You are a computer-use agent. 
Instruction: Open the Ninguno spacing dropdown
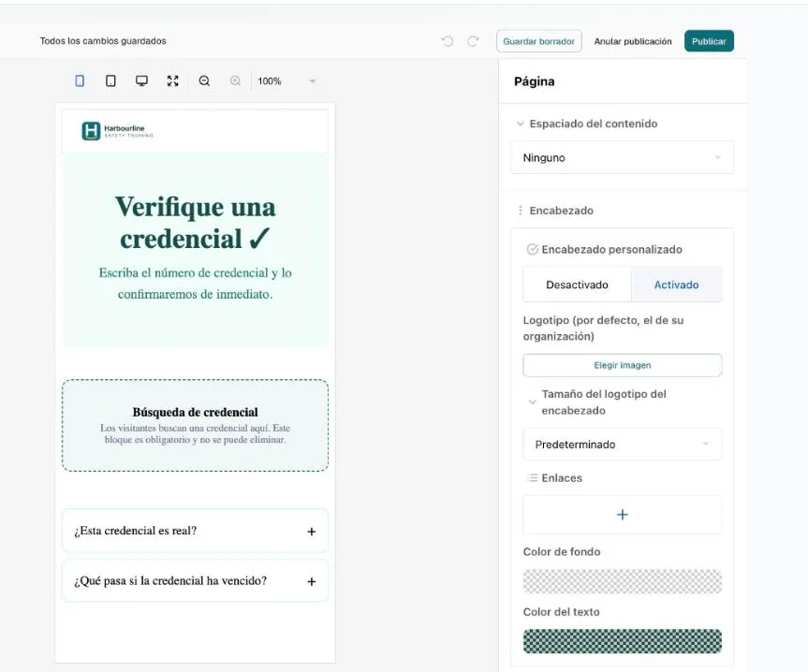pos(622,157)
